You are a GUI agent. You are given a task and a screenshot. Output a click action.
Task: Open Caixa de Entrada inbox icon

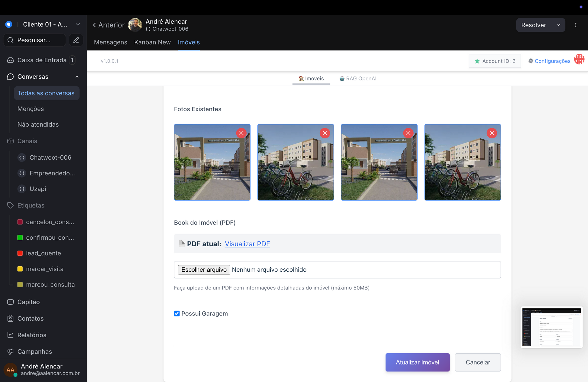(x=11, y=60)
